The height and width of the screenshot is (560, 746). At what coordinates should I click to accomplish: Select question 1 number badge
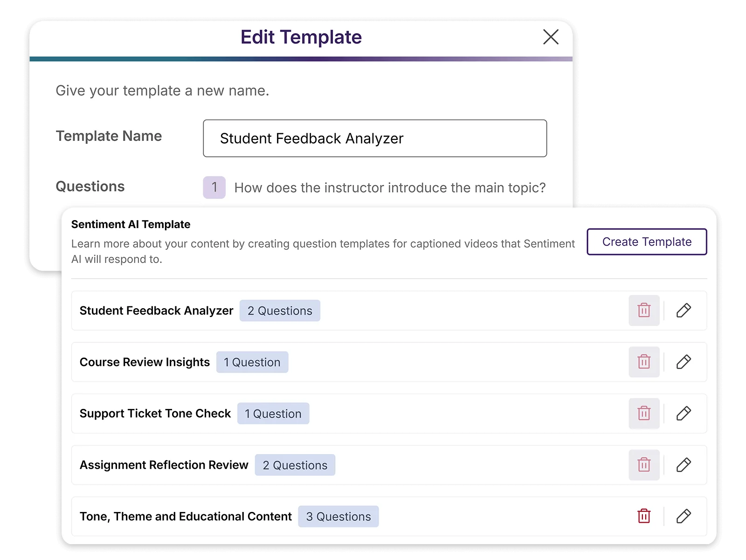[214, 187]
